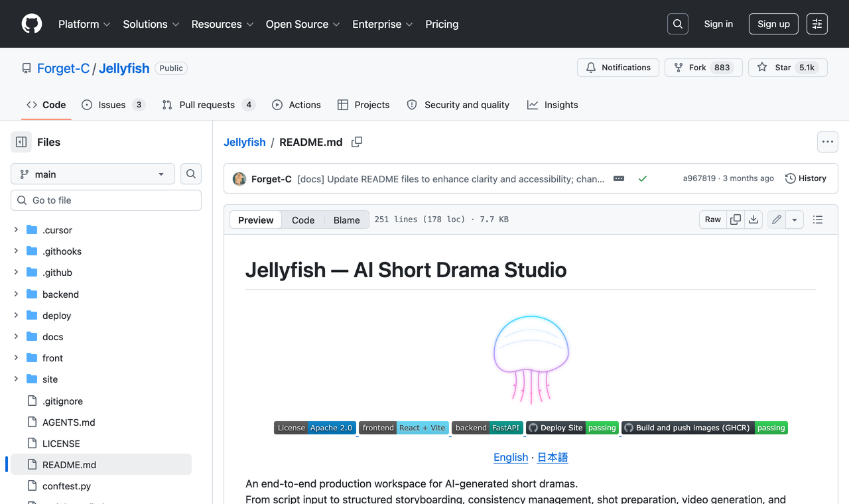Open the Actions tab

pos(296,105)
